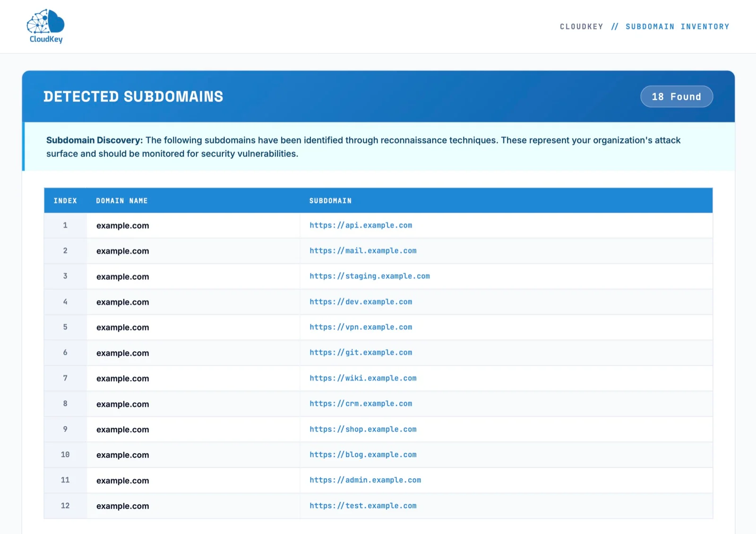
Task: Click index cell 6
Action: coord(65,353)
